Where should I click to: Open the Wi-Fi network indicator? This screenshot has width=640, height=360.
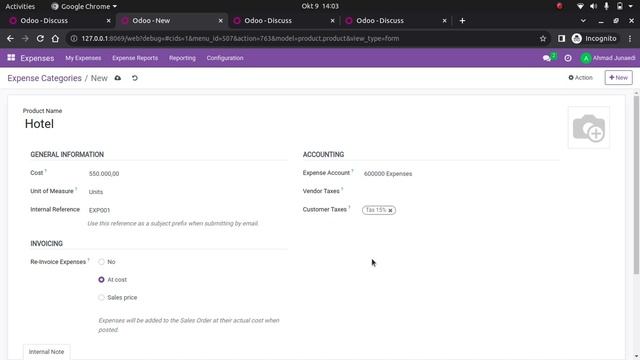(580, 6)
